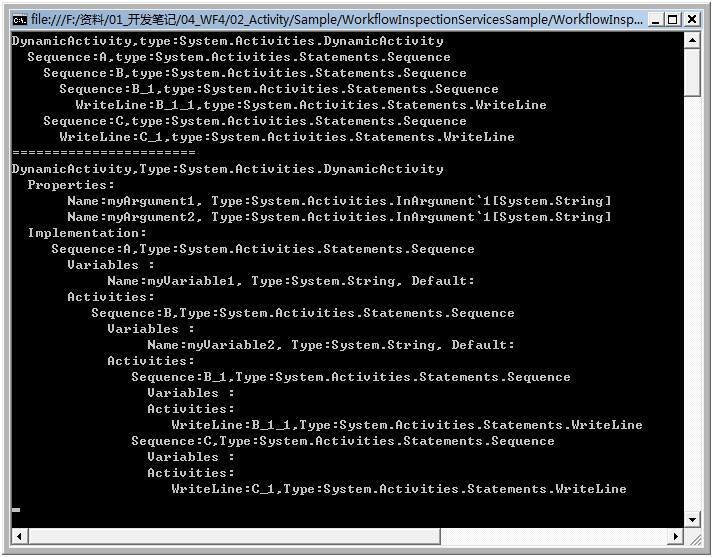Click line 'Sequence:B_1,type:' in the upper tree
Viewport: 713px width, 557px height.
279,89
